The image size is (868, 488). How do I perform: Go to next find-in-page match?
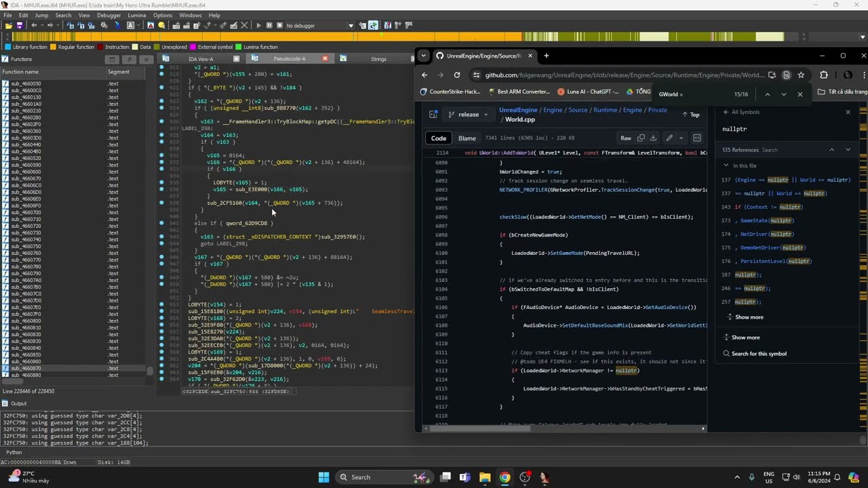click(x=783, y=94)
